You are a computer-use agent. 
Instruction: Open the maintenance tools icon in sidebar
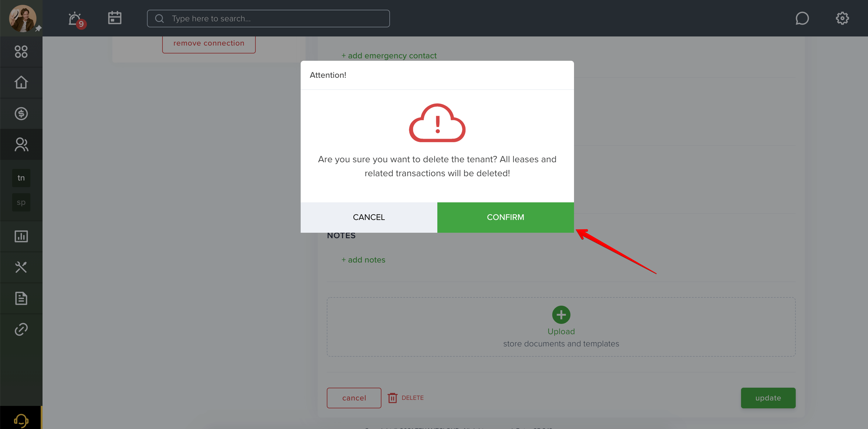coord(21,267)
